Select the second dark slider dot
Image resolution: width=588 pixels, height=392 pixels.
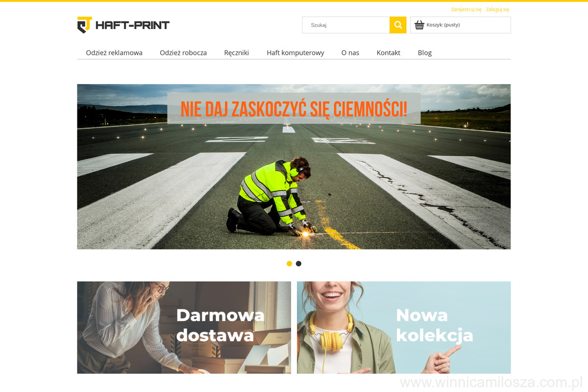(x=298, y=264)
